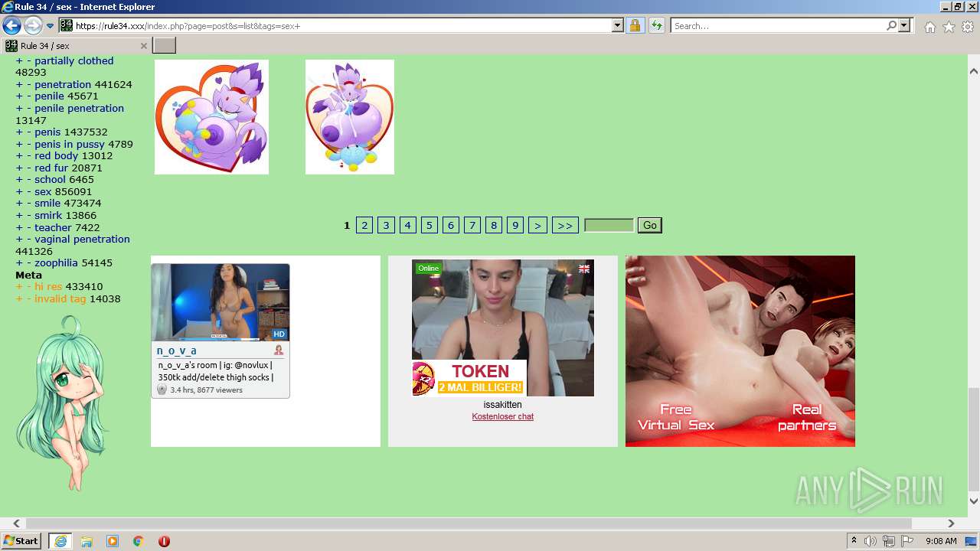Jump to last page with '>>'
This screenshot has width=980, height=551.
click(565, 225)
